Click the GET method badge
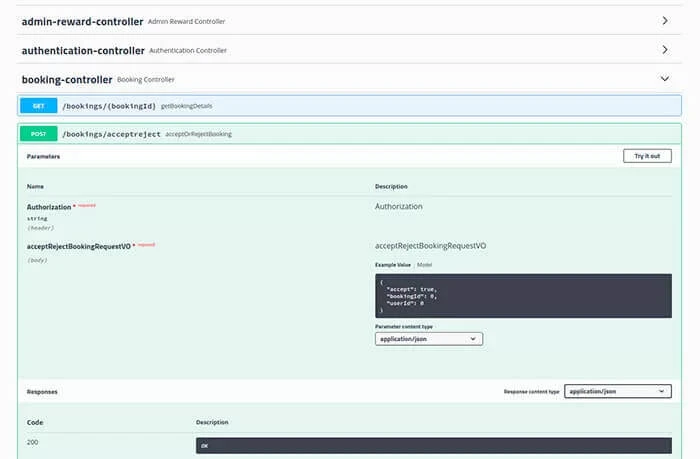The image size is (700, 459). pyautogui.click(x=38, y=106)
